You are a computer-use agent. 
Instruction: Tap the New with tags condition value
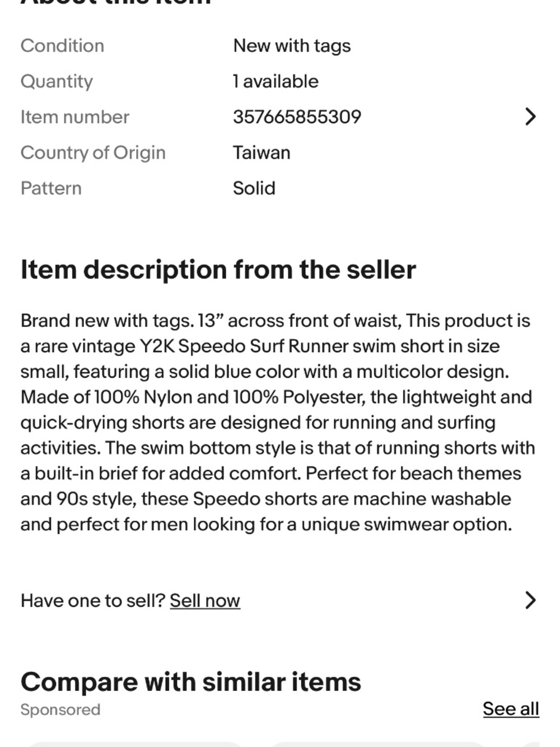(292, 46)
